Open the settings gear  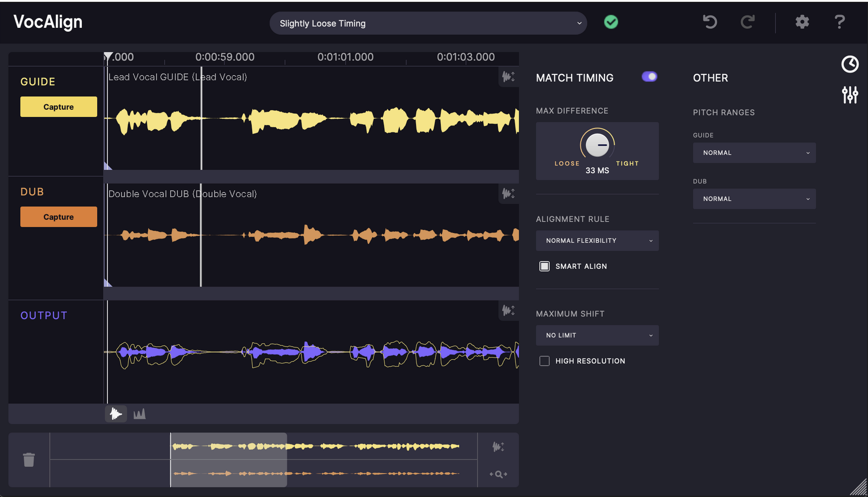click(x=802, y=22)
